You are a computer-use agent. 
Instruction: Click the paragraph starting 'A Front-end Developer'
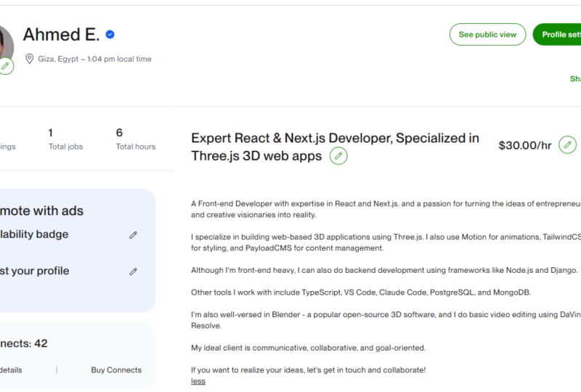[386, 209]
